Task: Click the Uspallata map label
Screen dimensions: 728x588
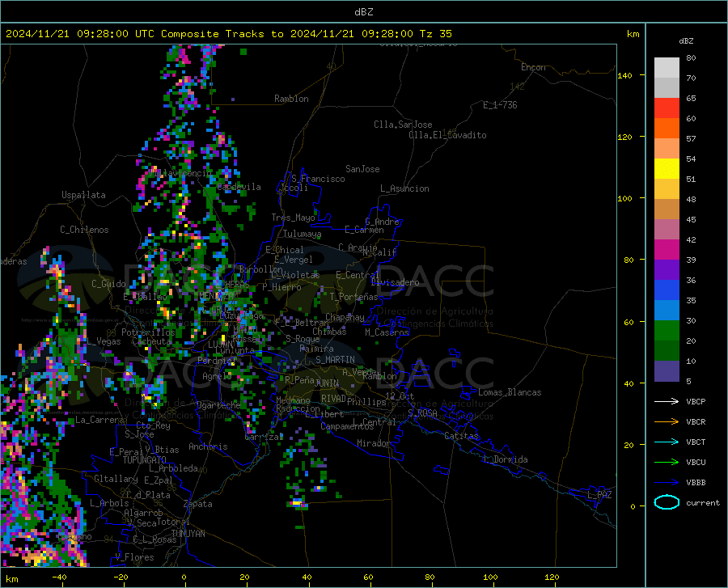Action: 83,195
